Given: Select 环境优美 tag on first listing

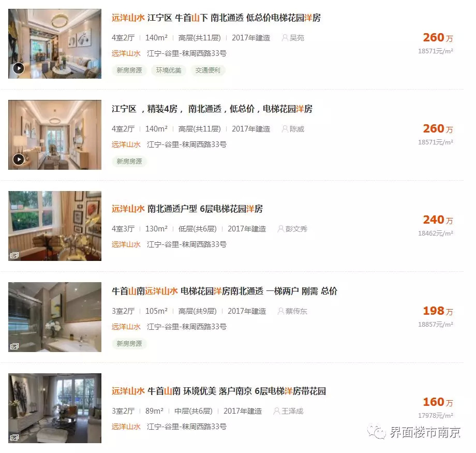Looking at the screenshot, I should coord(169,70).
